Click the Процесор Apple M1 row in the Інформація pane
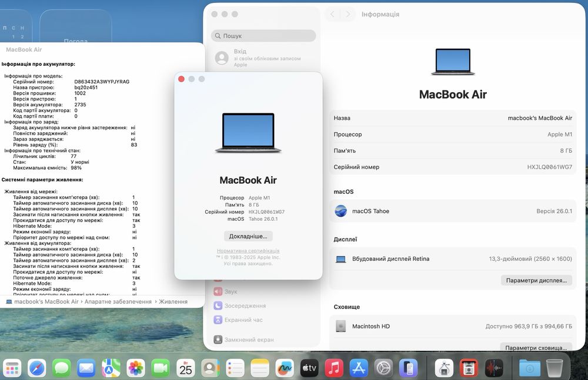 (x=453, y=134)
